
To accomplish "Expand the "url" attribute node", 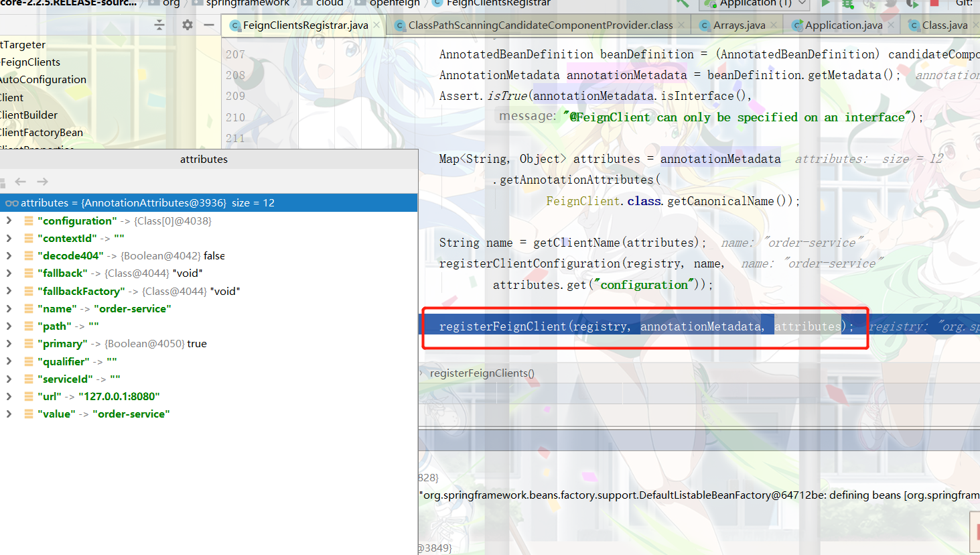I will coord(9,396).
